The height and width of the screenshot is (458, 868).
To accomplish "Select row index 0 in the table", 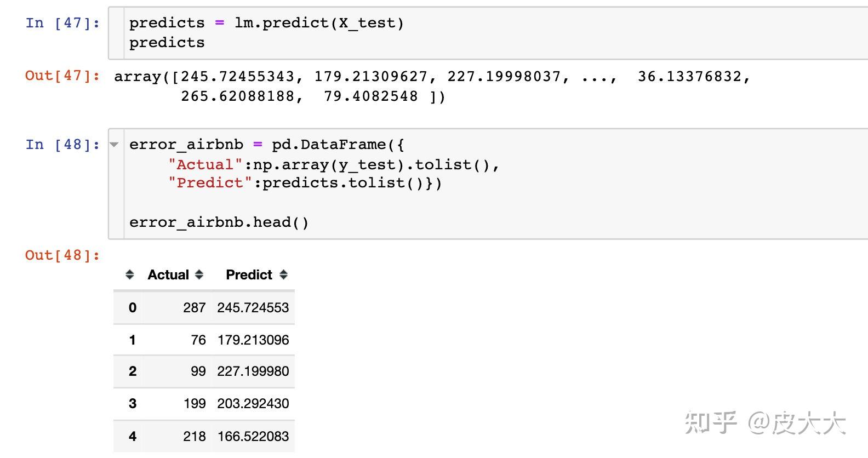I will point(133,308).
